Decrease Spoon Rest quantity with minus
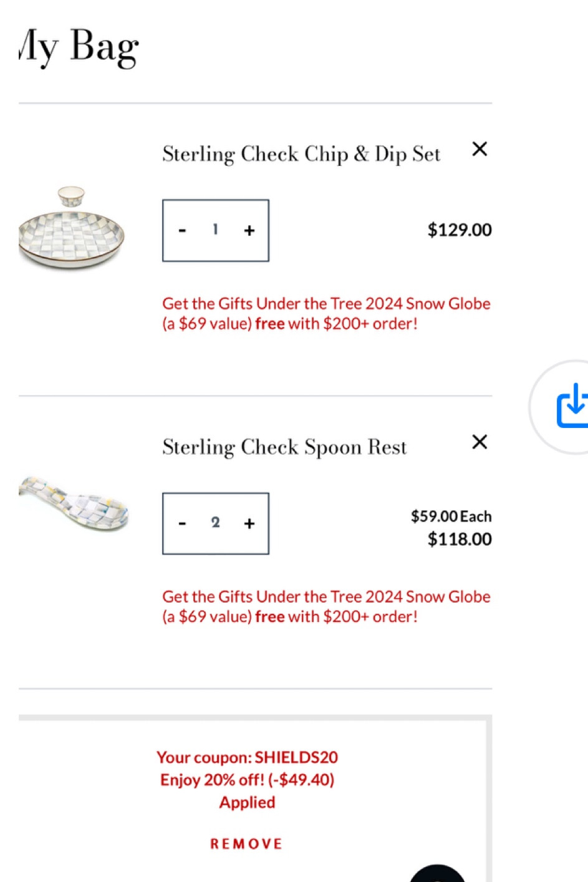 click(182, 523)
